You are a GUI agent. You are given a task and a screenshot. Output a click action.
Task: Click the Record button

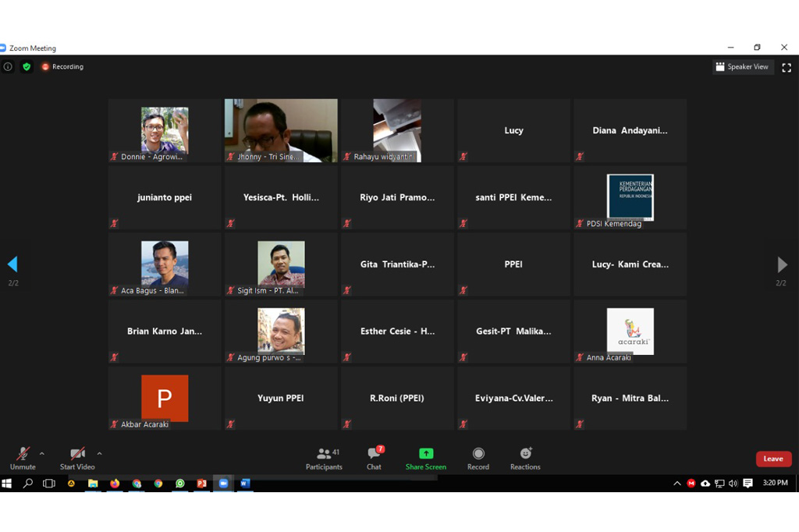478,458
